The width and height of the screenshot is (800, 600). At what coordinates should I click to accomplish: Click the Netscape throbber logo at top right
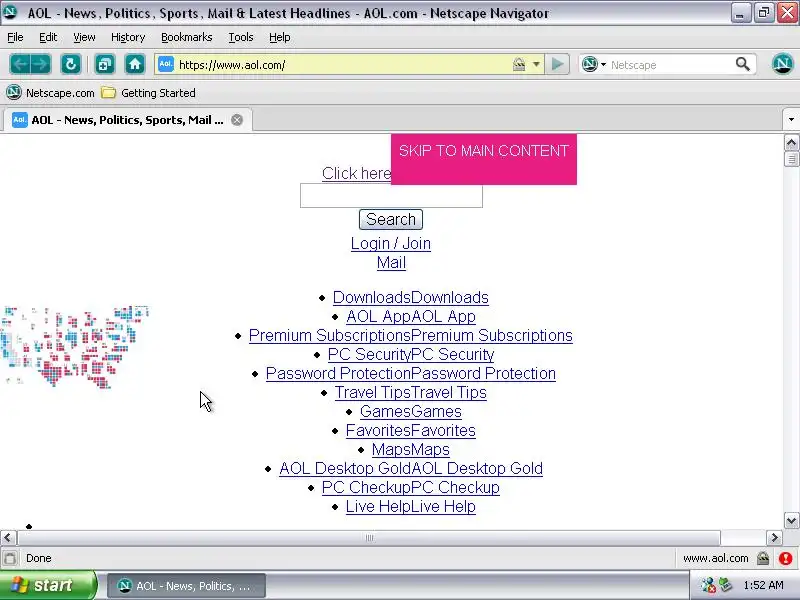(783, 64)
